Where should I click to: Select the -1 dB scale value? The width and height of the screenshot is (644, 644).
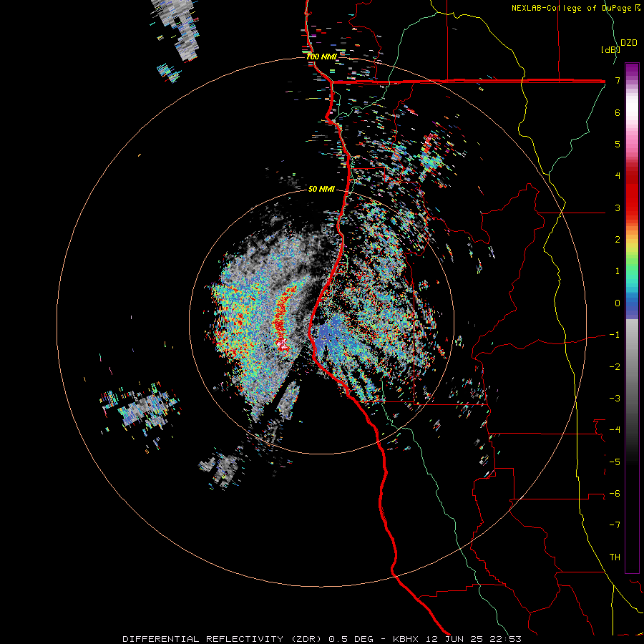615,335
